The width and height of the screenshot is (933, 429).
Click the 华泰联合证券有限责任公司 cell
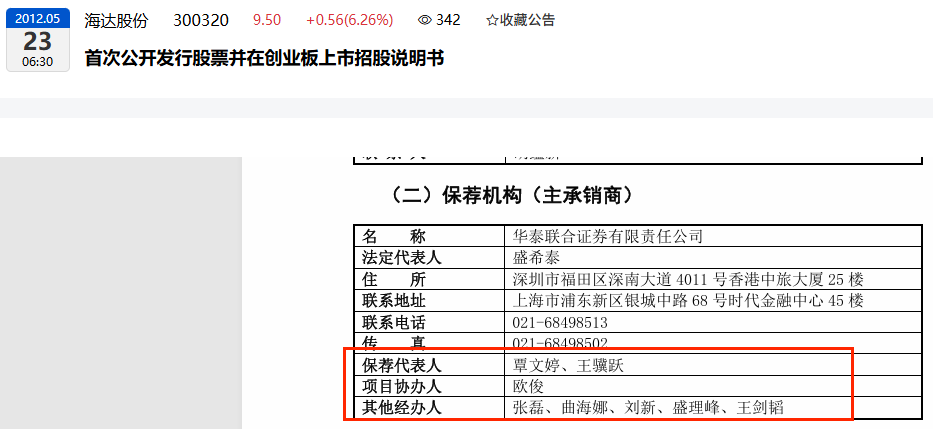[608, 237]
